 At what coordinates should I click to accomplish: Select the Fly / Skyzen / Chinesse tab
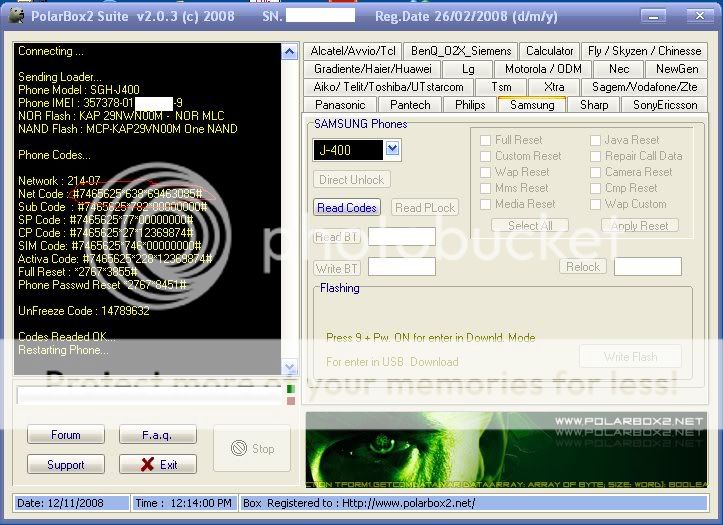644,51
